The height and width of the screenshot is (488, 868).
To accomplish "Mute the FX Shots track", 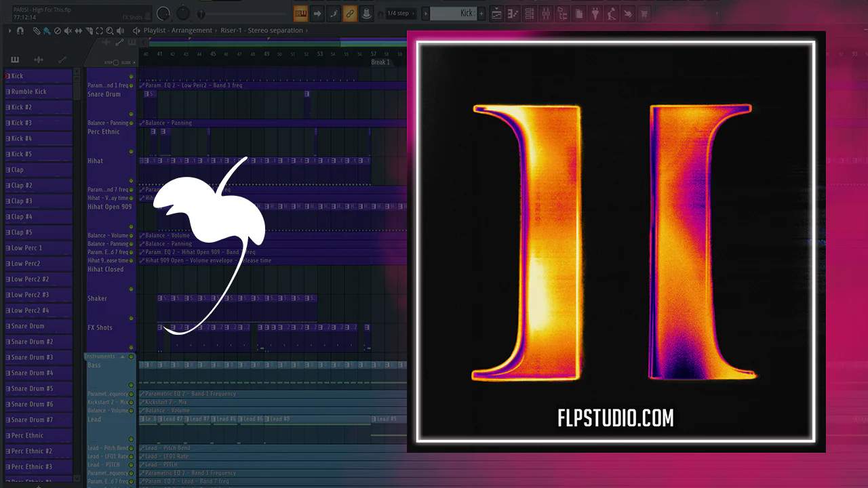I will click(x=132, y=347).
